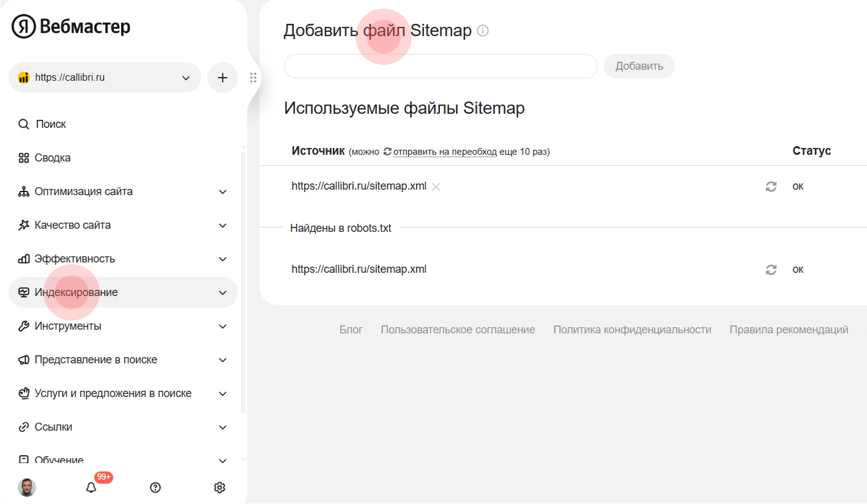
Task: Open the site selector dropdown for callibri.ru
Action: pos(185,77)
